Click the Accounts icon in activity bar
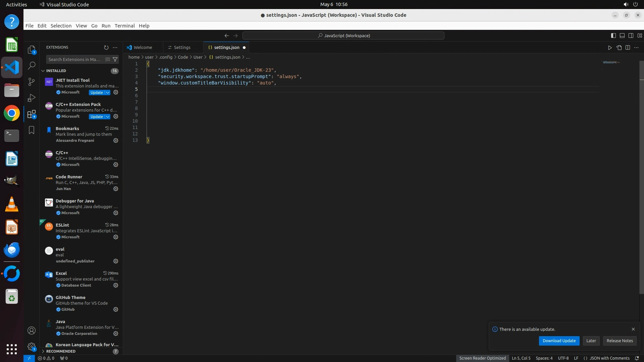 click(32, 330)
